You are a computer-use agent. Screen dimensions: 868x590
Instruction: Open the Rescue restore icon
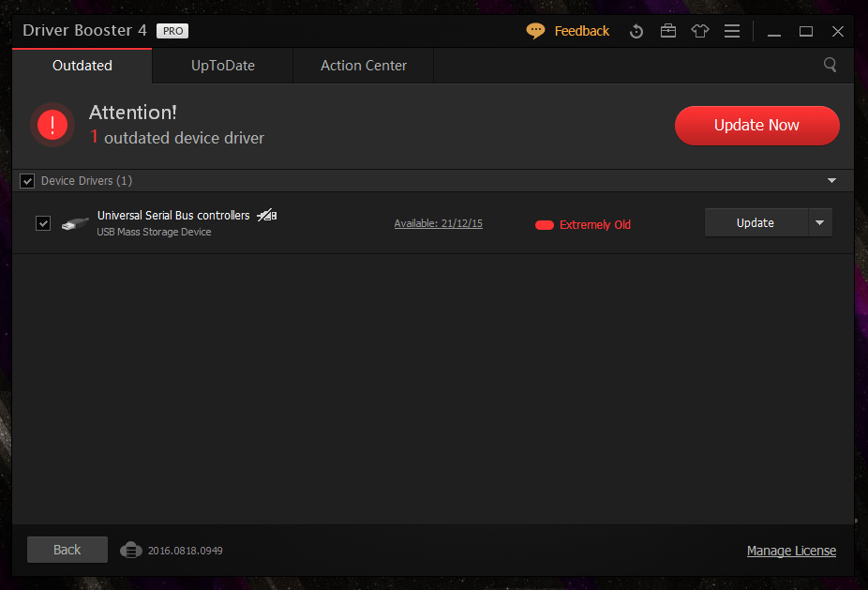(636, 31)
